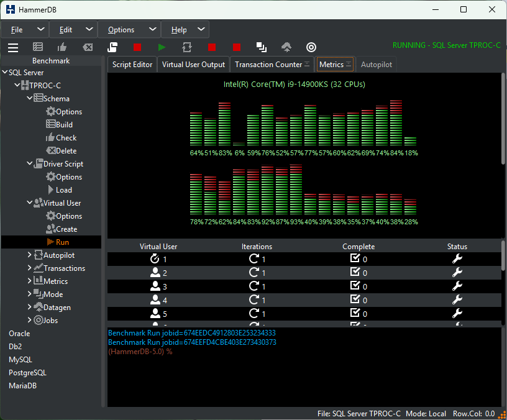Viewport: 507px width, 420px height.
Task: Toggle the red transaction counter stop button
Action: pos(212,47)
